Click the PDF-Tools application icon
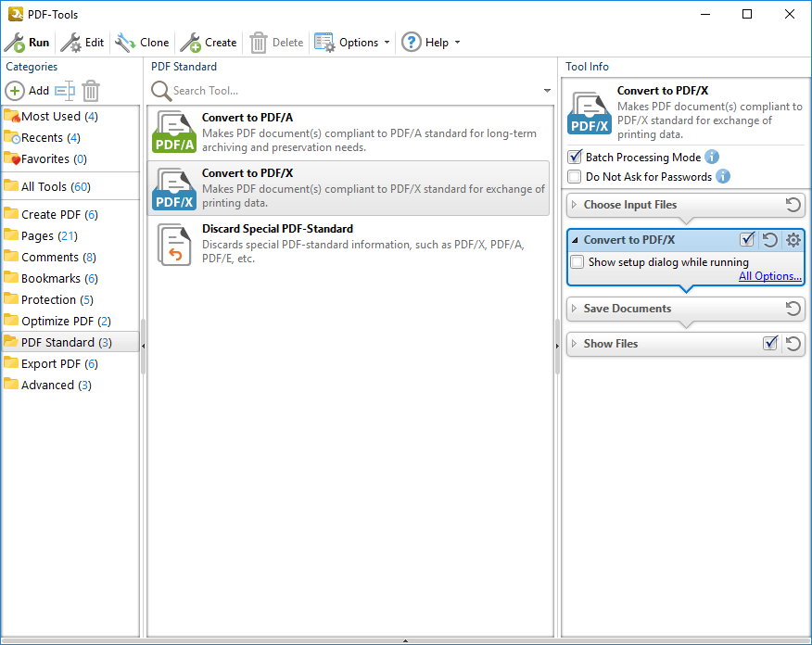This screenshot has width=812, height=645. point(16,14)
